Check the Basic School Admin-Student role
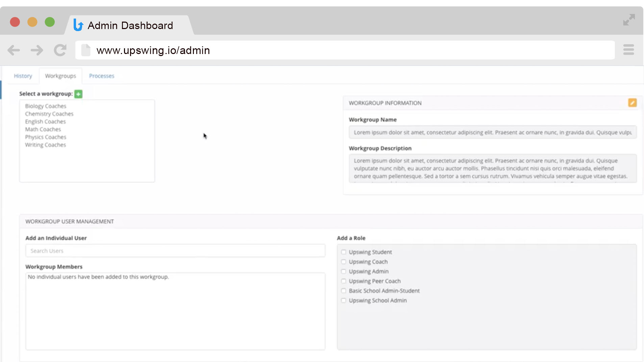Image resolution: width=644 pixels, height=362 pixels. 344,291
